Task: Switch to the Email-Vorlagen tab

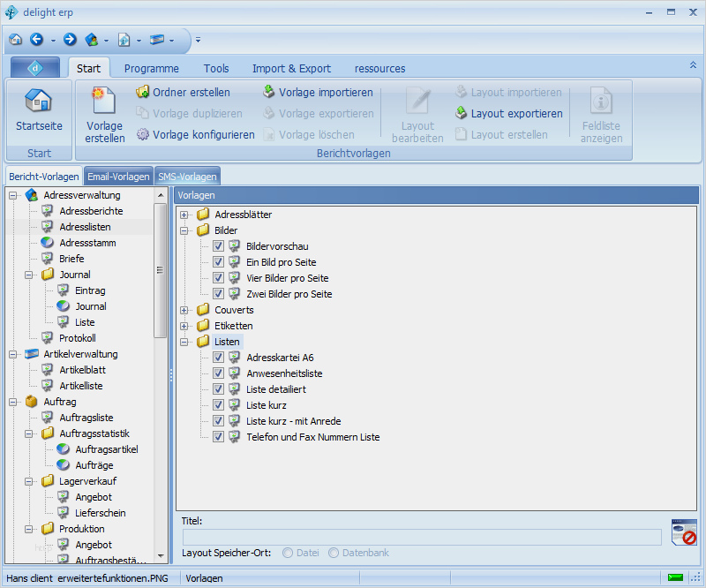Action: pyautogui.click(x=118, y=177)
